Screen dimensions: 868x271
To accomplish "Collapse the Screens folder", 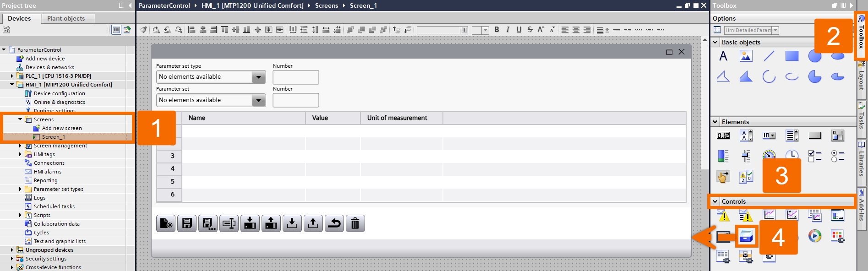I will point(20,119).
